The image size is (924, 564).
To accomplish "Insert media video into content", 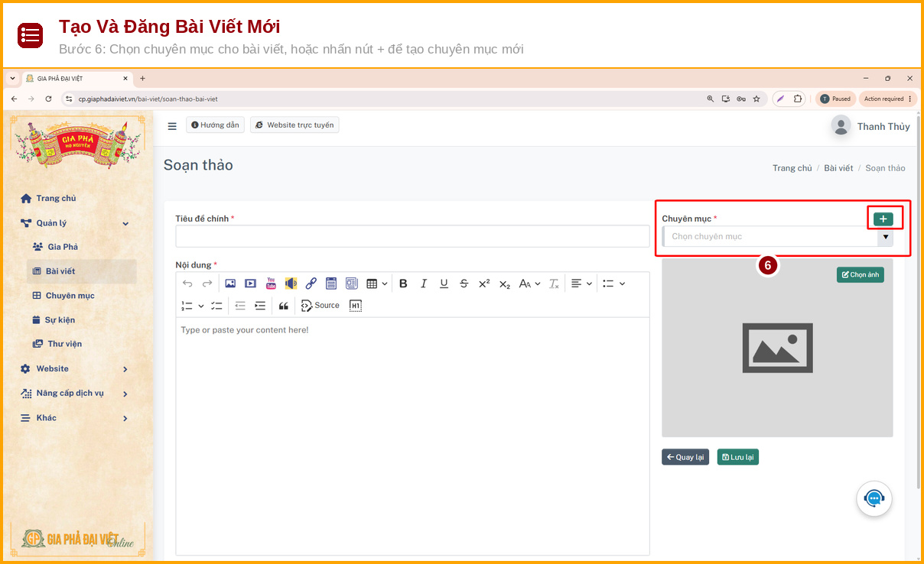I will coord(250,284).
